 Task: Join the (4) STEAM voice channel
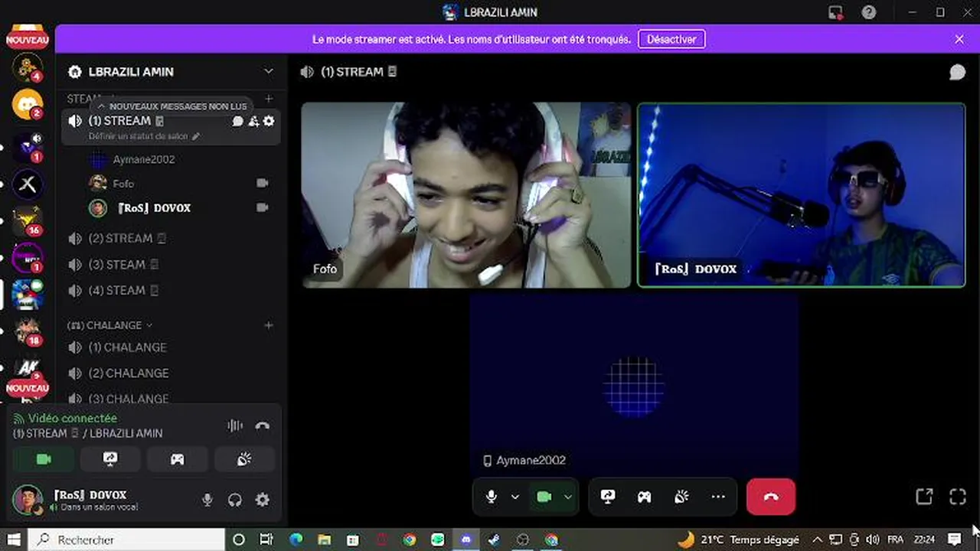click(x=171, y=290)
